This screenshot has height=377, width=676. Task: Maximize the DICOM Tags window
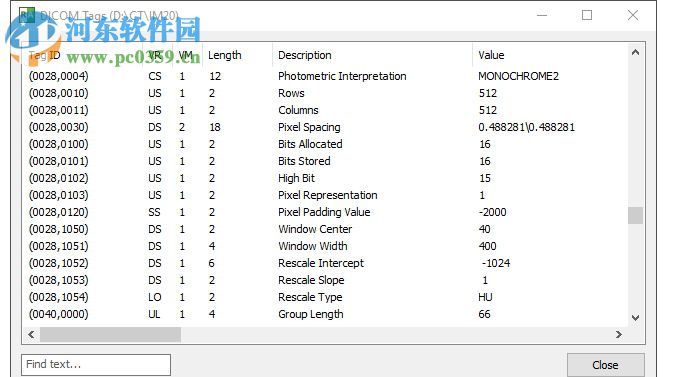tap(587, 16)
